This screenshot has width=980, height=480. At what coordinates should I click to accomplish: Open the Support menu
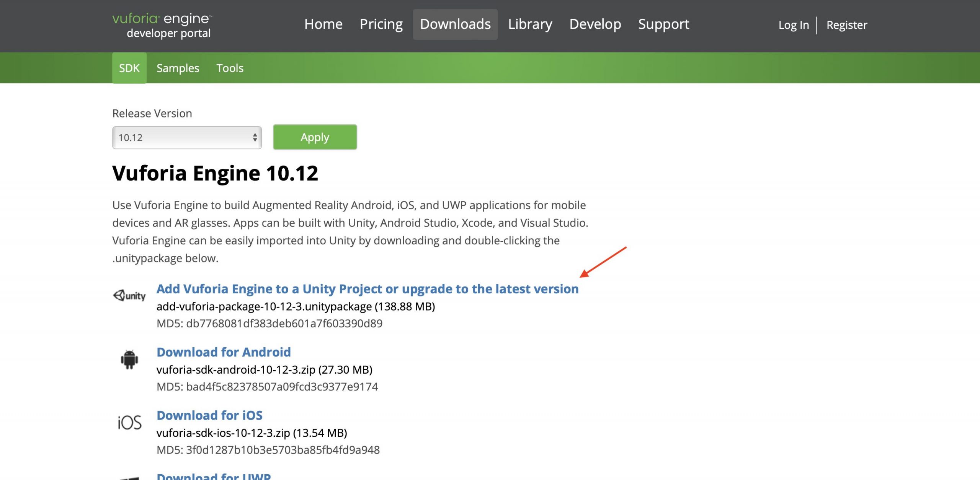(663, 24)
